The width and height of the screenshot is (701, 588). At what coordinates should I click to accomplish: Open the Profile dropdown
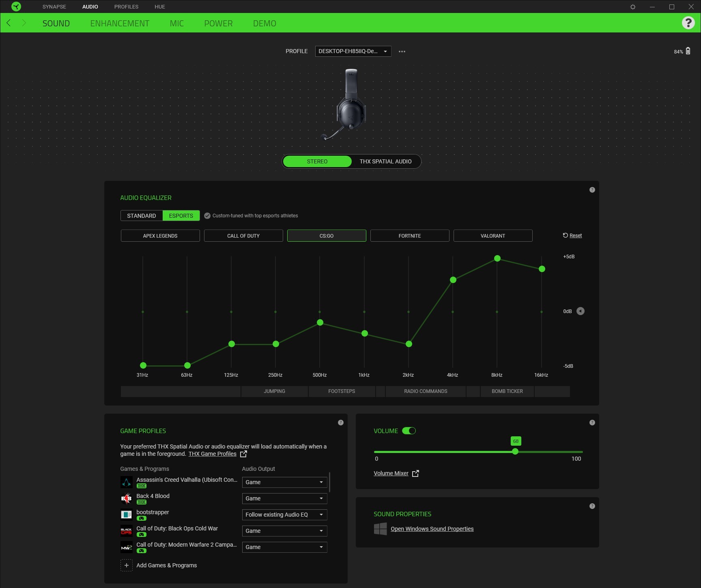352,51
